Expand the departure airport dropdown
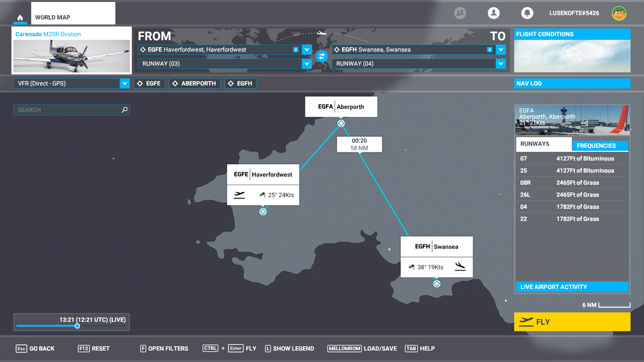Image resolution: width=644 pixels, height=362 pixels. coord(307,50)
